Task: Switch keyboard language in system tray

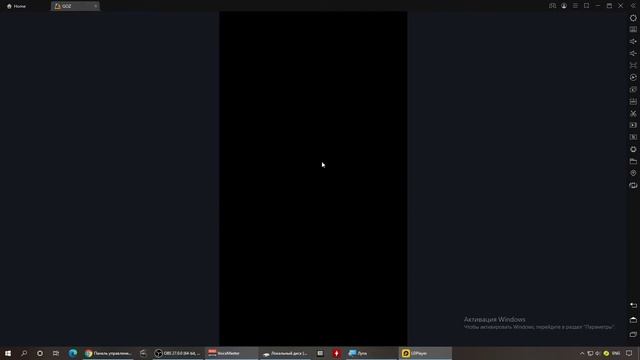Action: click(x=616, y=353)
